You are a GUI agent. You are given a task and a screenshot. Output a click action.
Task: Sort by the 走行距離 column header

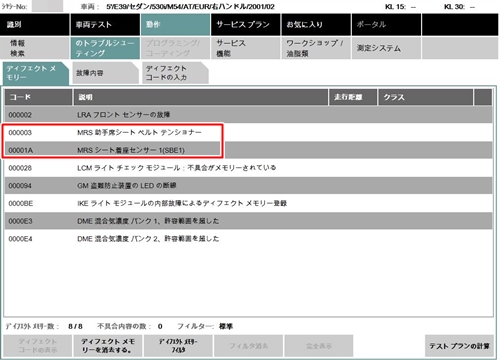click(353, 97)
